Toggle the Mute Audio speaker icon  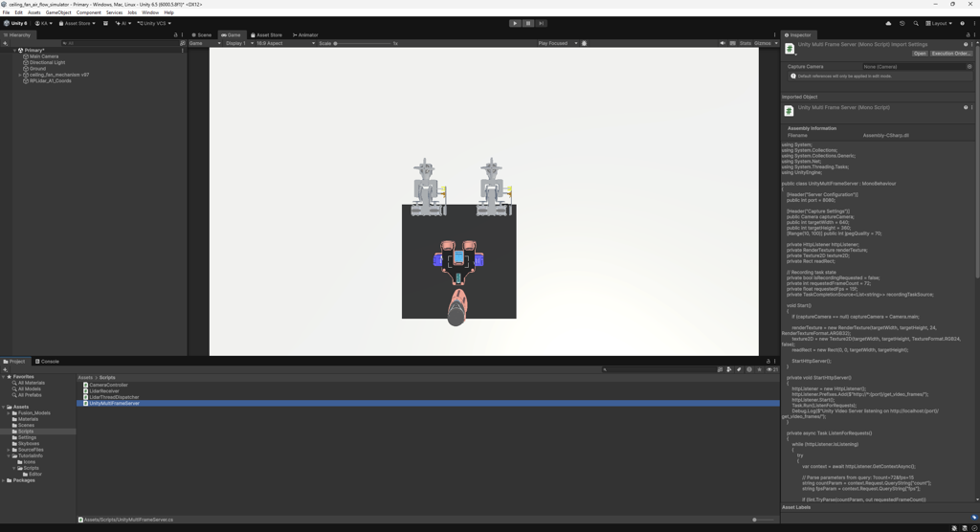723,43
